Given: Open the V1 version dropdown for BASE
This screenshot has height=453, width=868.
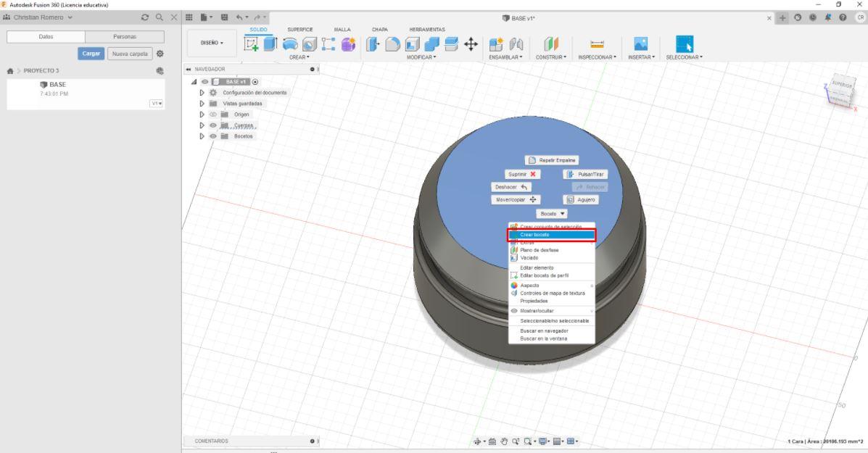Looking at the screenshot, I should click(157, 104).
